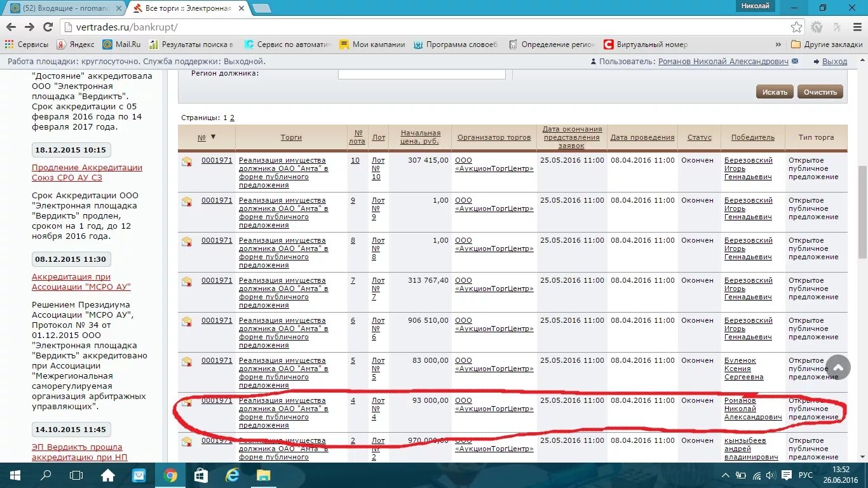This screenshot has height=488, width=868.
Task: Go forward in browser history
Action: tap(29, 27)
